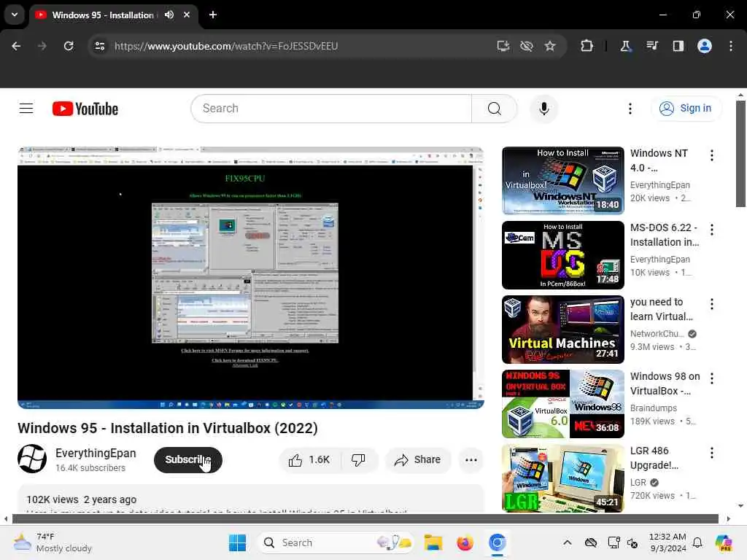Install app icon in address bar
The height and width of the screenshot is (560, 747).
[x=503, y=46]
